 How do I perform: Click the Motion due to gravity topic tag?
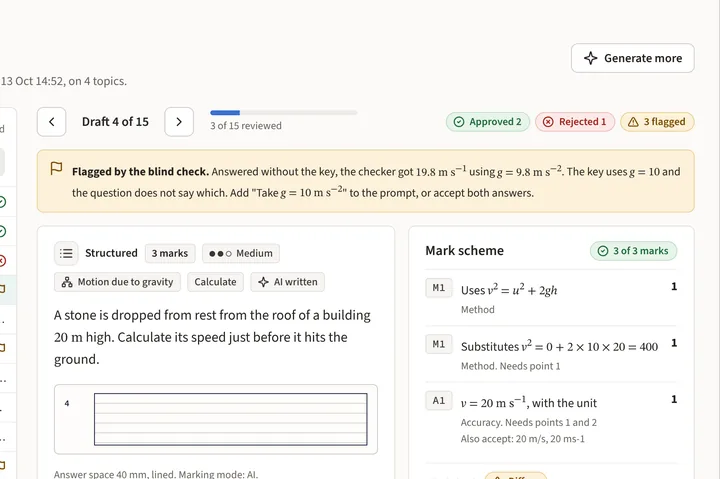[x=117, y=282]
